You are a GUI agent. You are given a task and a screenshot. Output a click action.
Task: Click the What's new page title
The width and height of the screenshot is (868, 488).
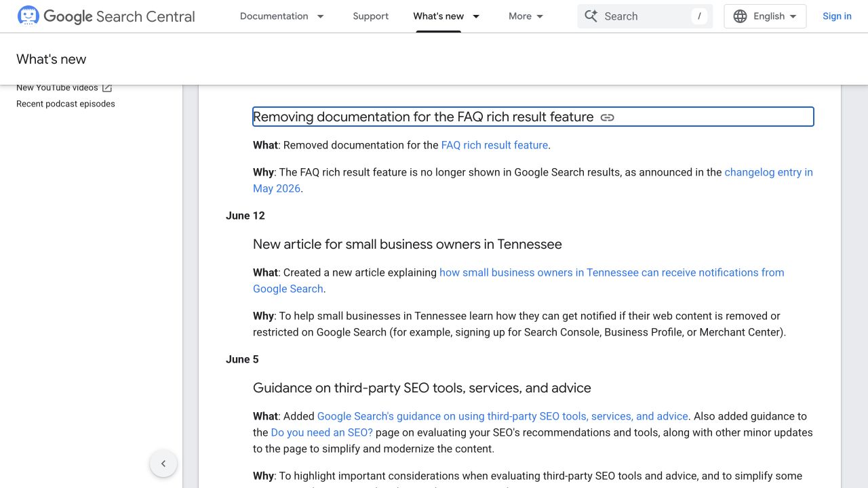point(52,59)
